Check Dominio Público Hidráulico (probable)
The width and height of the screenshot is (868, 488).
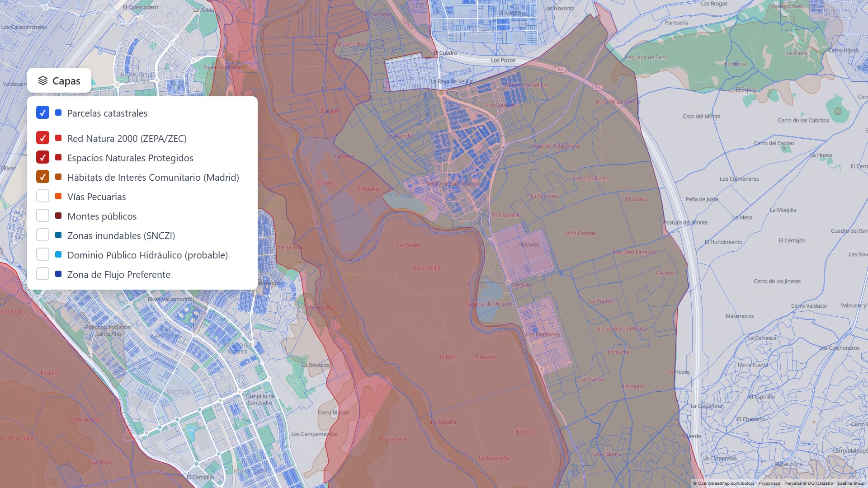(42, 254)
